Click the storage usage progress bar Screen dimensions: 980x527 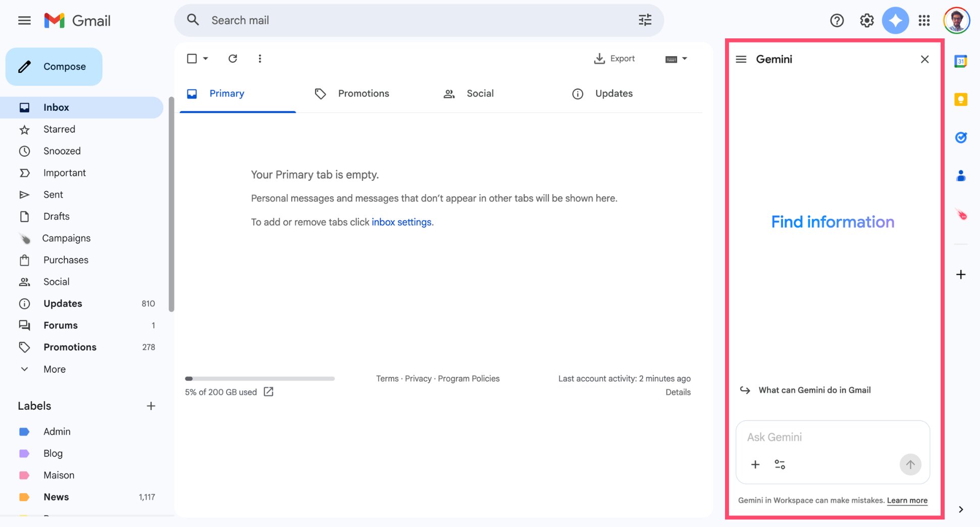click(x=260, y=378)
